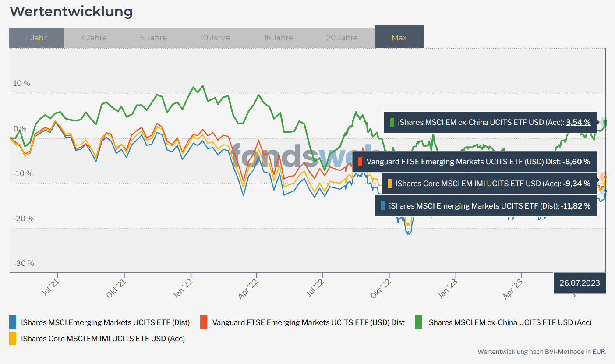Click the Jan '22 axis label
The width and height of the screenshot is (615, 364).
(184, 290)
